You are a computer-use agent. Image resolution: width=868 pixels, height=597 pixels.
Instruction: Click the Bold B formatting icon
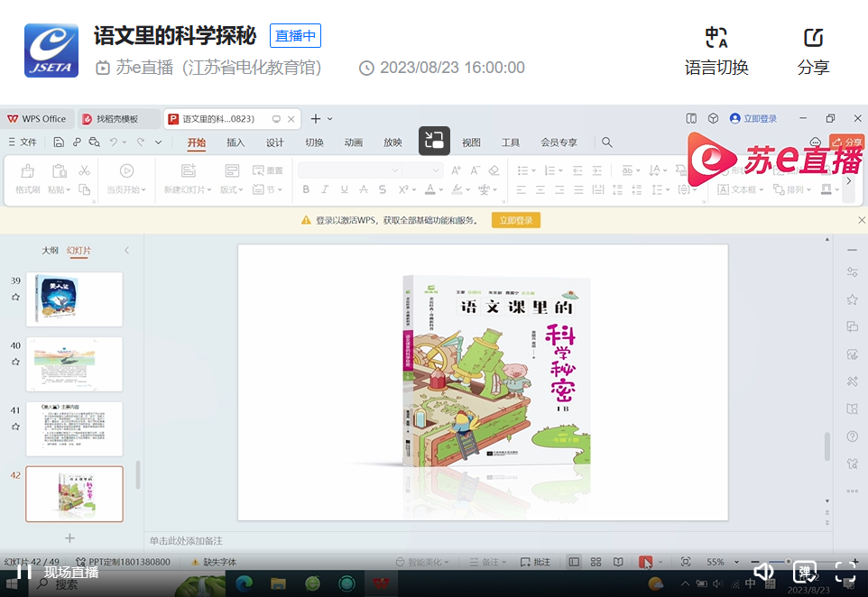click(306, 189)
